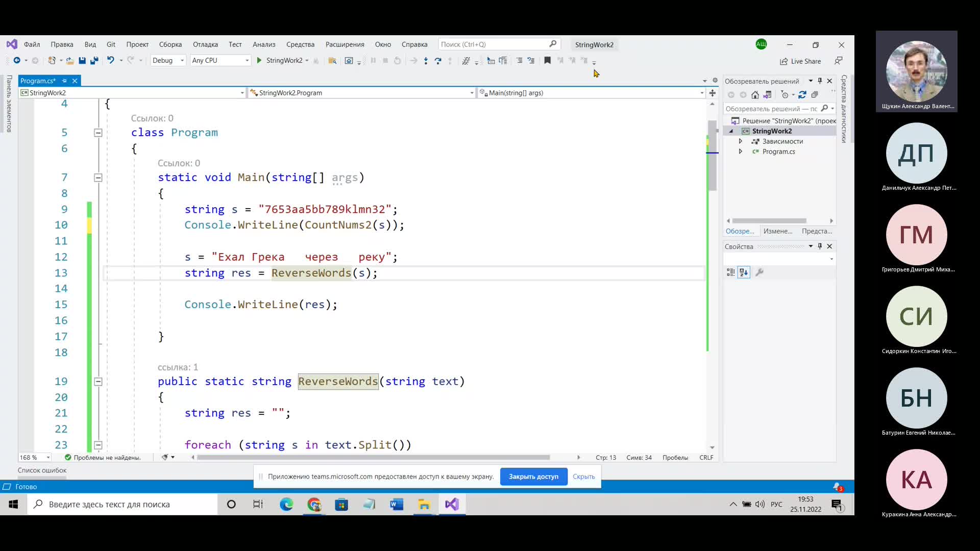This screenshot has width=980, height=551.
Task: Switch to the Измене... panel tab
Action: tap(778, 231)
